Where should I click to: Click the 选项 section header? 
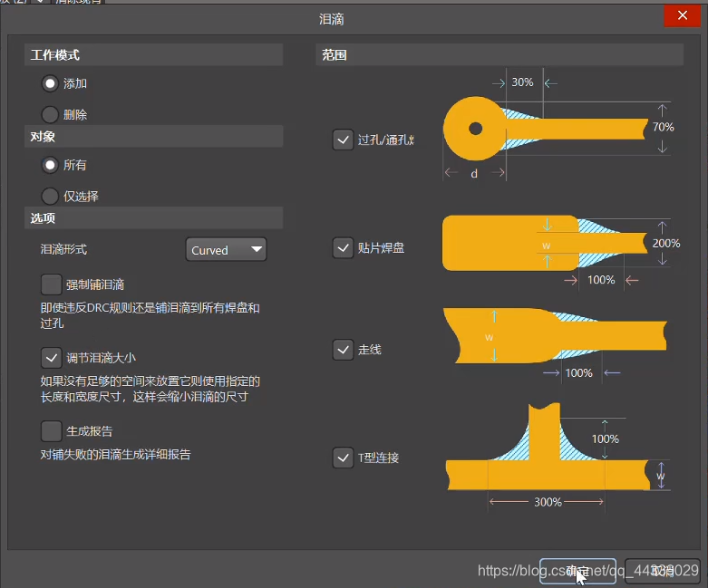[153, 218]
